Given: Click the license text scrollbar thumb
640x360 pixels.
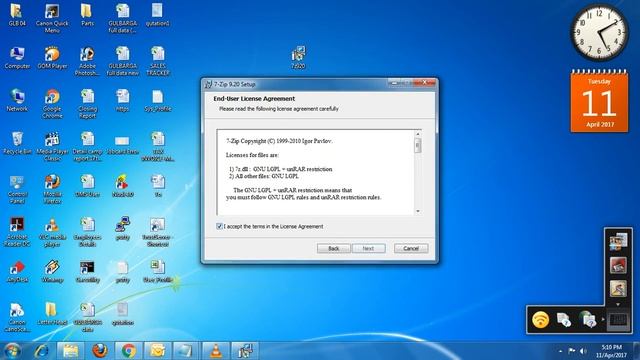Looking at the screenshot, I should click(x=418, y=145).
